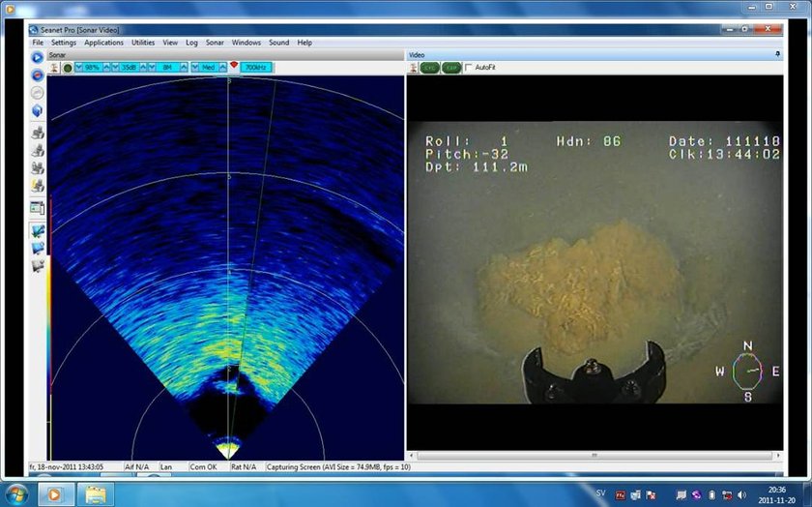Increase the 98% sonar setting with up arrow
812x507 pixels.
point(106,68)
